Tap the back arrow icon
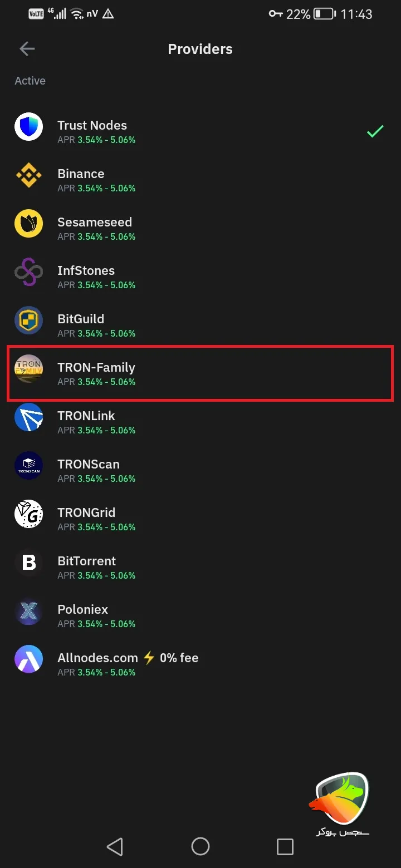 pyautogui.click(x=27, y=49)
